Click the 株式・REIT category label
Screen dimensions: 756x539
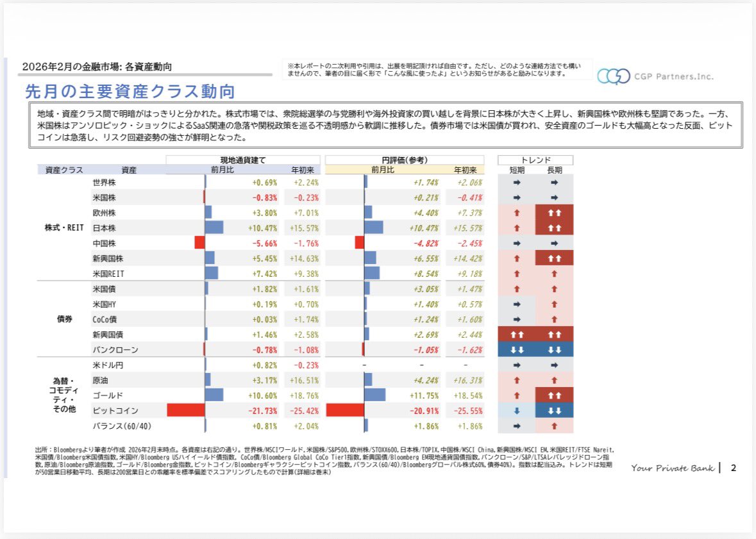point(64,228)
